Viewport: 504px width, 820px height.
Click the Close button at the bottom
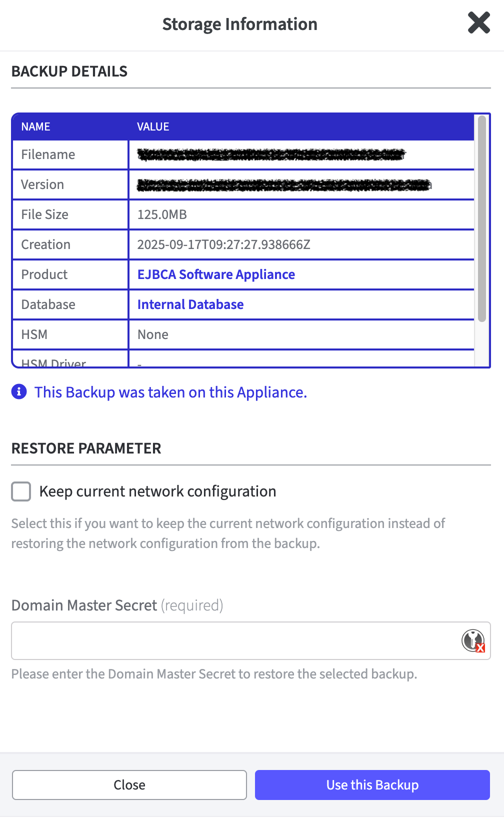tap(129, 784)
